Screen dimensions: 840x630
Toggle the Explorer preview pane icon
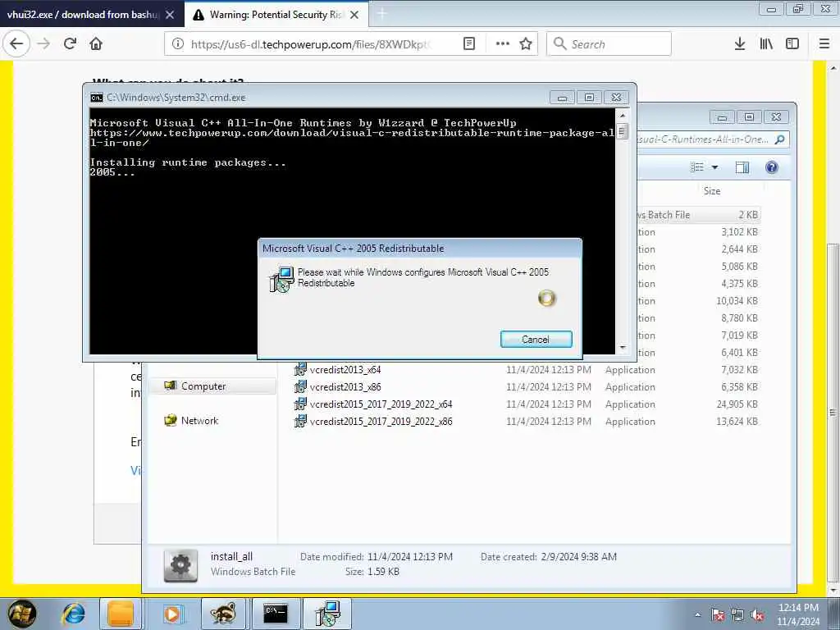click(x=742, y=167)
